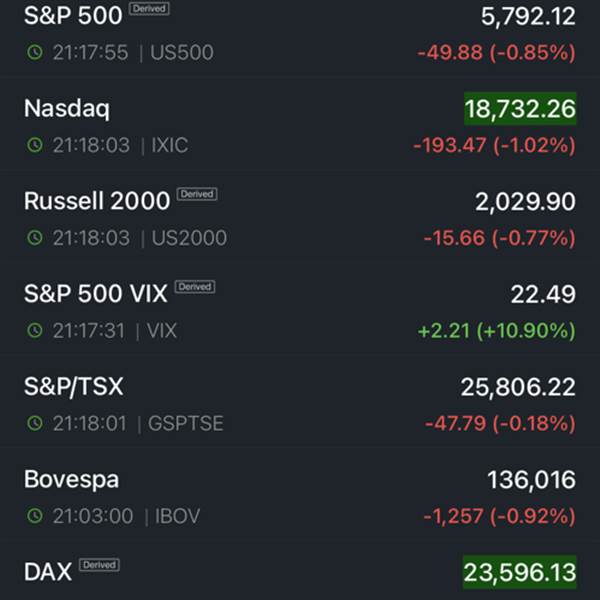600x600 pixels.
Task: Click the Derived tag on S&P 500 VIX
Action: pyautogui.click(x=195, y=287)
